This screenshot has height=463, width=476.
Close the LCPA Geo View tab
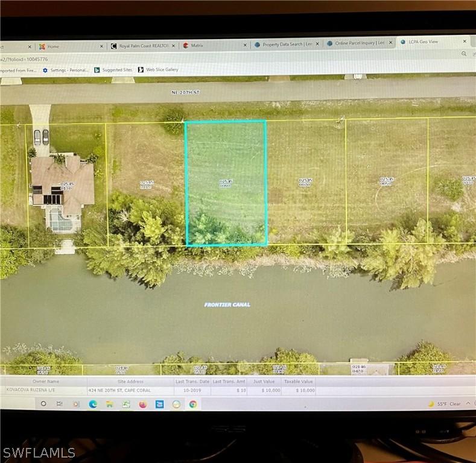pyautogui.click(x=465, y=42)
